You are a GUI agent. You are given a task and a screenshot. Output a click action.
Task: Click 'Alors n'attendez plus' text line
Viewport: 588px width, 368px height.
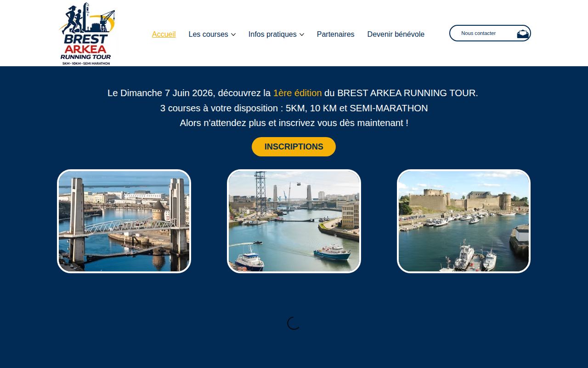coord(294,123)
